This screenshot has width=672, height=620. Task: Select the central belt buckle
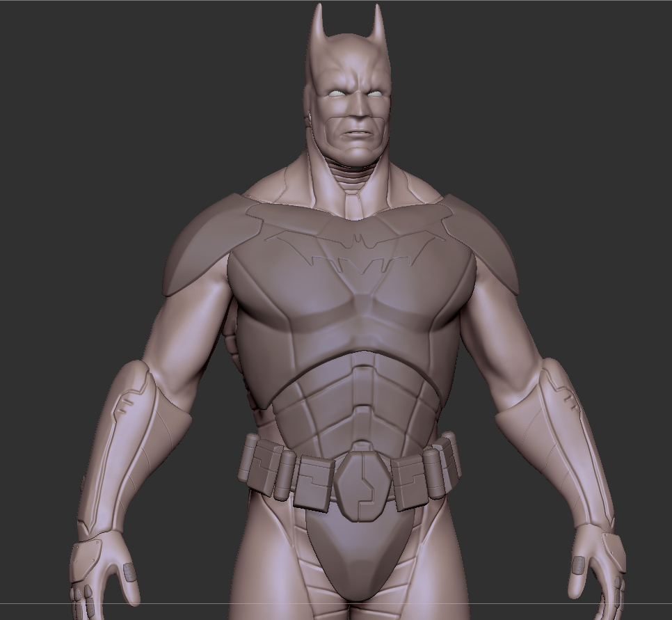coord(362,484)
